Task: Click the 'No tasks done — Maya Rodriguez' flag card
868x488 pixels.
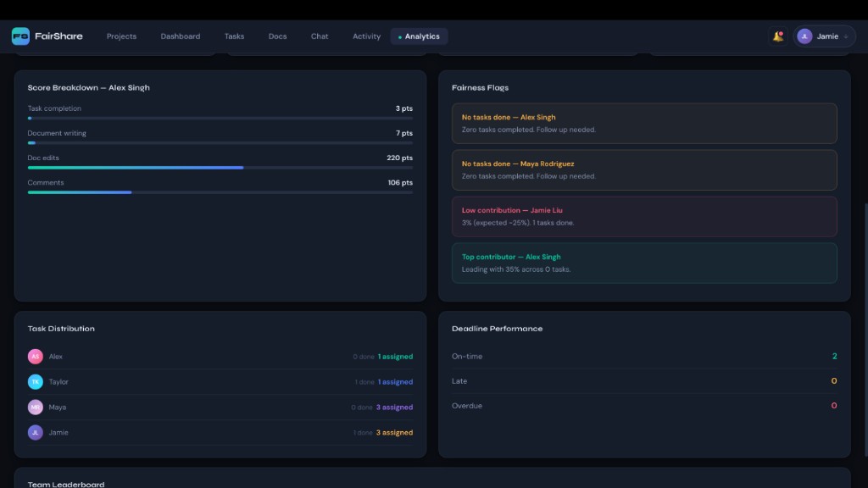Action: click(644, 169)
